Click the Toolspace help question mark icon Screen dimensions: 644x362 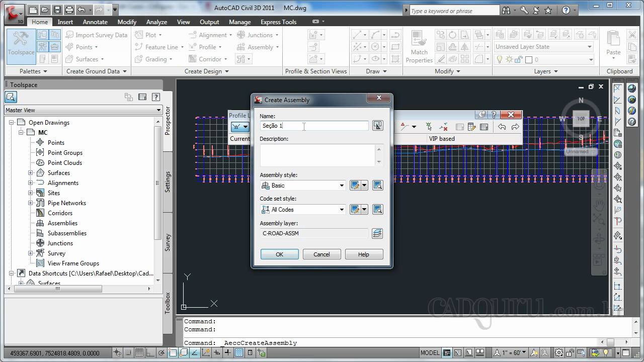coord(156,98)
